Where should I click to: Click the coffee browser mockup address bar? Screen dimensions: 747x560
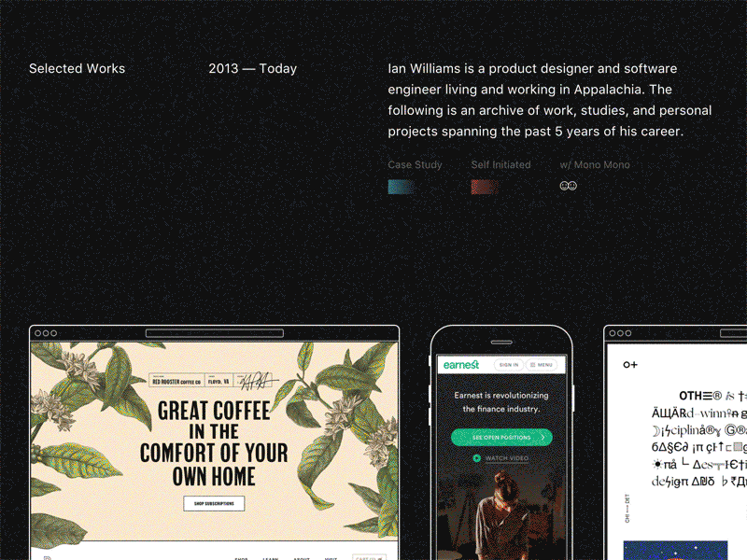click(215, 333)
